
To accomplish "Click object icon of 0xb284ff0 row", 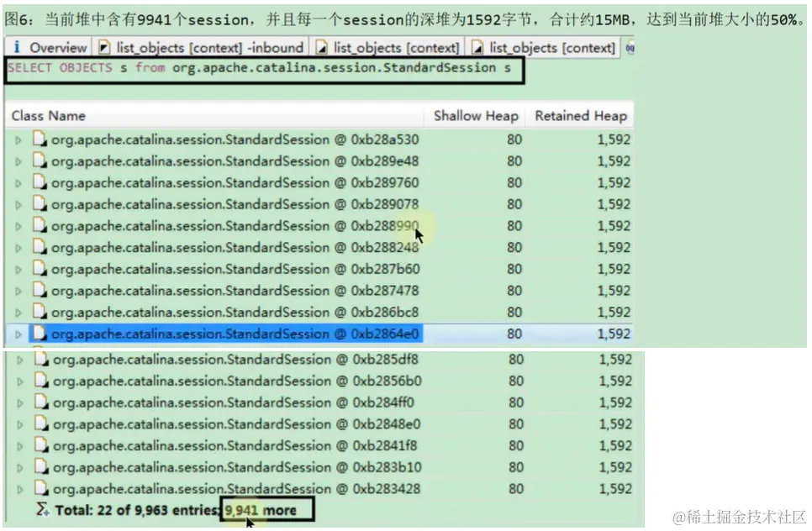I will coord(41,402).
